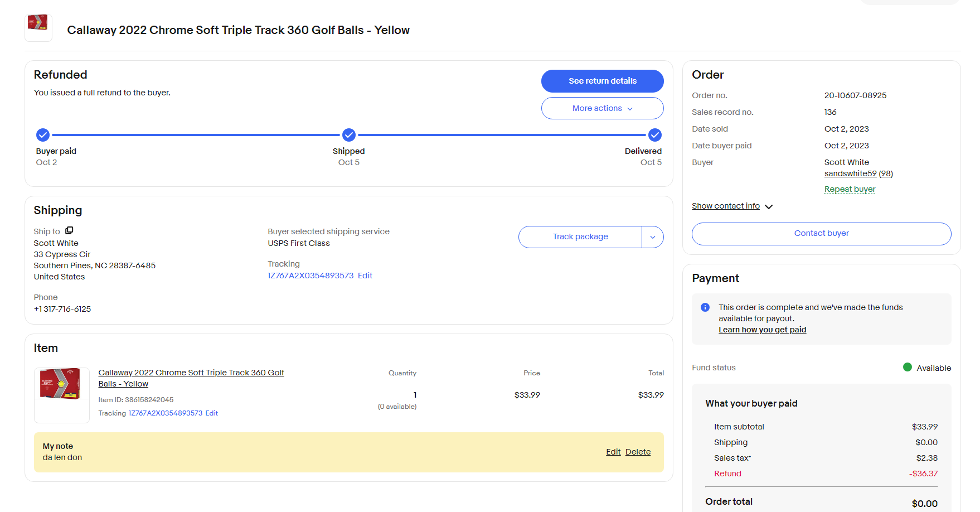The image size is (980, 512).
Task: Click order number 20-10607-08925
Action: point(855,95)
